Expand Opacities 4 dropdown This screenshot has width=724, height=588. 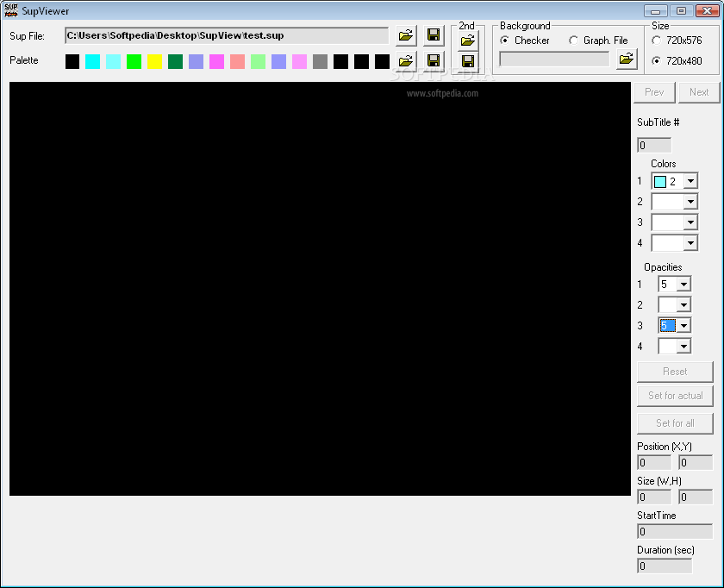(x=683, y=347)
